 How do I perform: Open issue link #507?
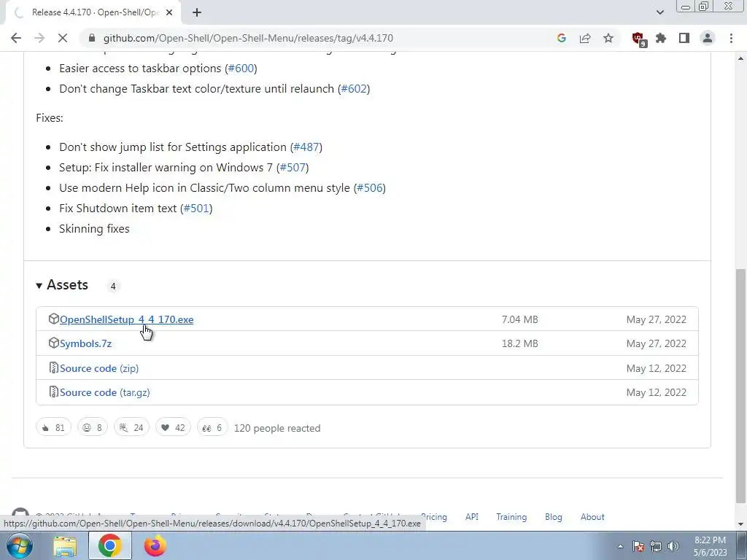(293, 168)
